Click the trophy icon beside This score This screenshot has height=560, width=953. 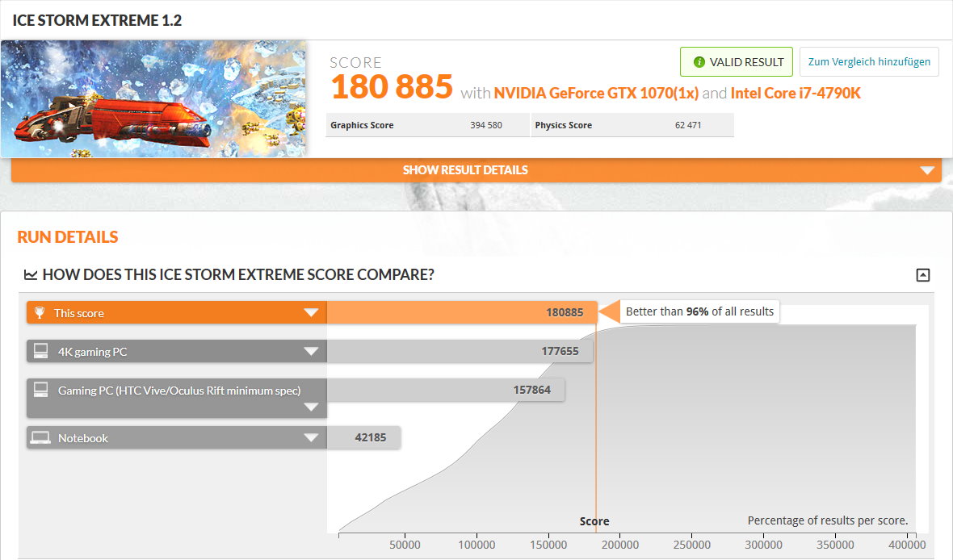coord(40,312)
